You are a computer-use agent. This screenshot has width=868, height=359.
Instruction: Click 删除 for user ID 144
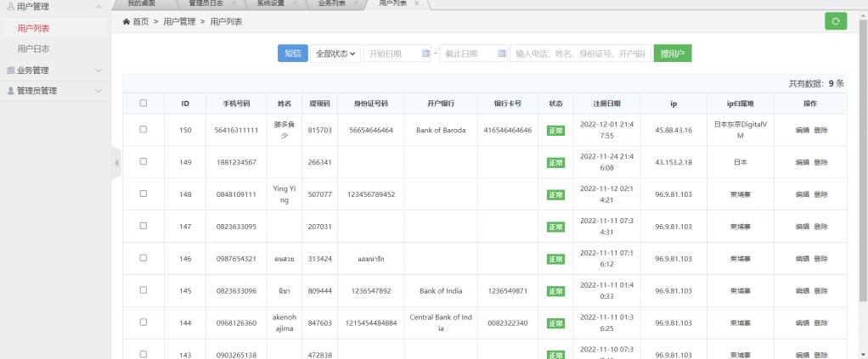pos(821,323)
